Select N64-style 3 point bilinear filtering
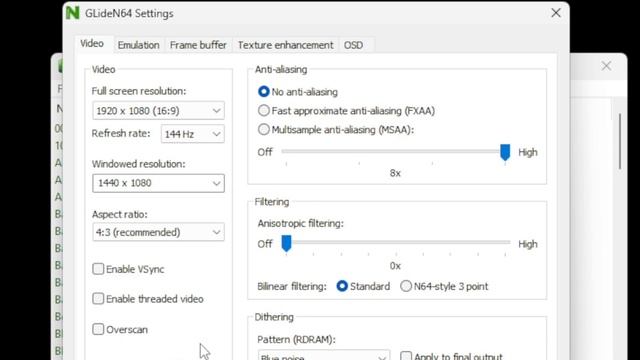The image size is (640, 360). click(406, 286)
